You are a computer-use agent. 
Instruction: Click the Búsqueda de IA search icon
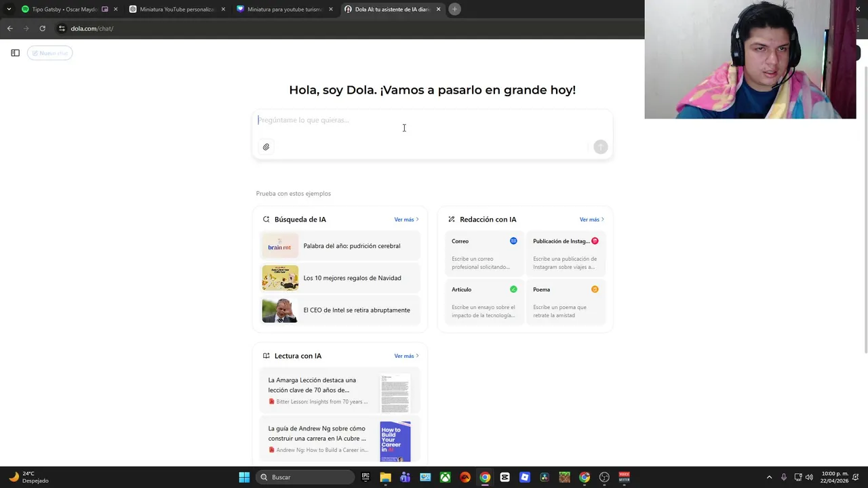266,220
